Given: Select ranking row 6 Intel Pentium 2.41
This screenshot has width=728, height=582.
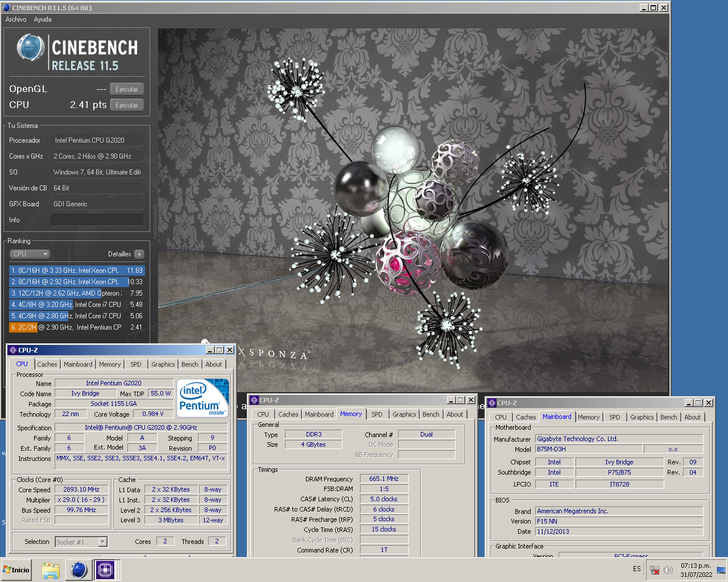Looking at the screenshot, I should [77, 327].
